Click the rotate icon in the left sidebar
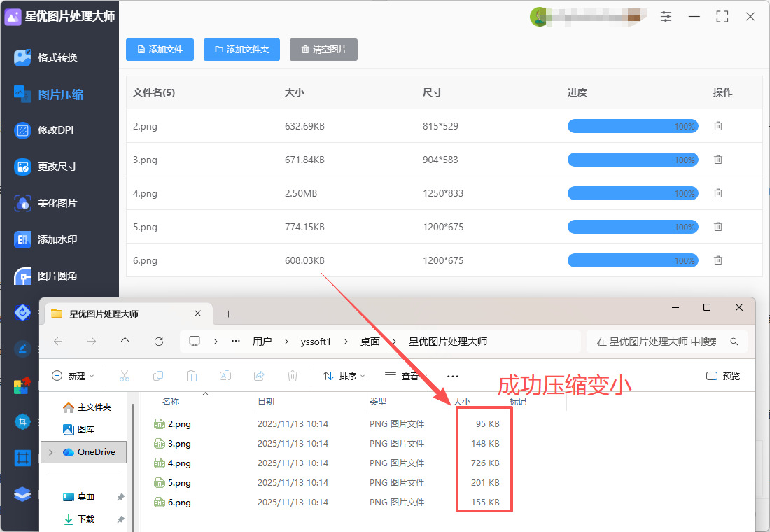The image size is (770, 532). click(x=22, y=312)
